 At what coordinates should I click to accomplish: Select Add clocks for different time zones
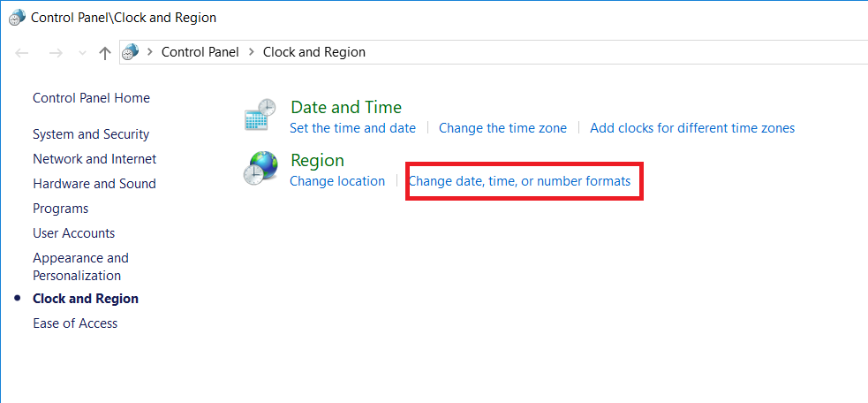click(692, 128)
